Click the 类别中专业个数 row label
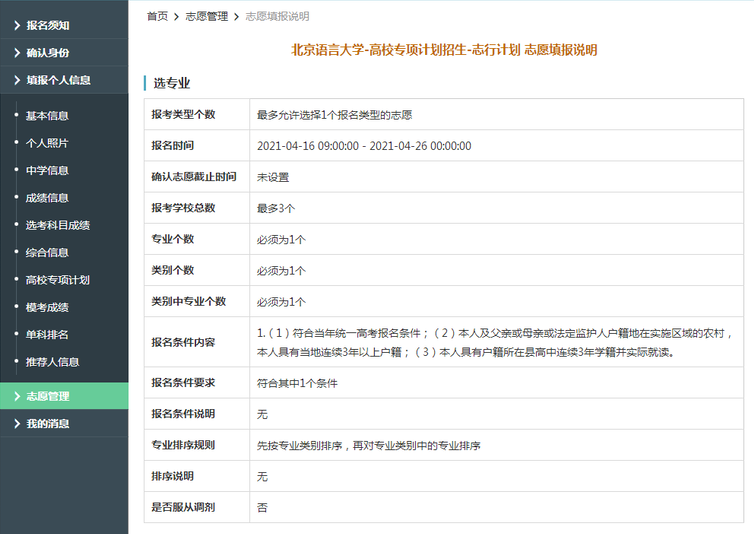 [188, 302]
